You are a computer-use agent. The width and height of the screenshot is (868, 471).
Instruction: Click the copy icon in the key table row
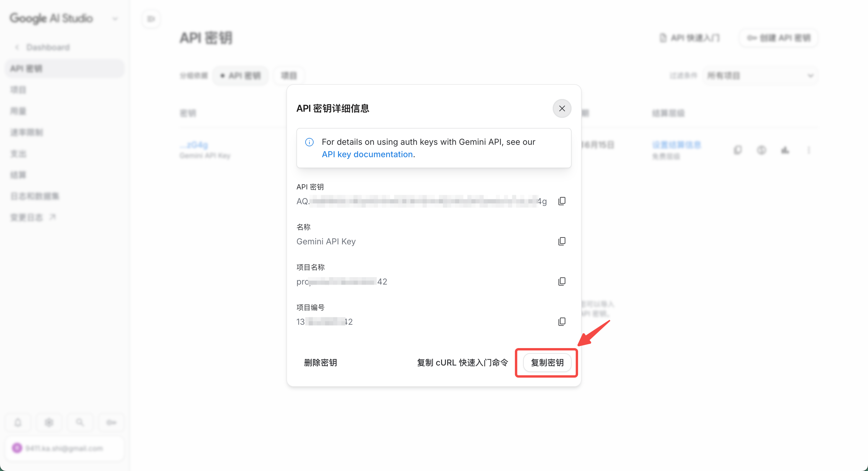(x=738, y=150)
